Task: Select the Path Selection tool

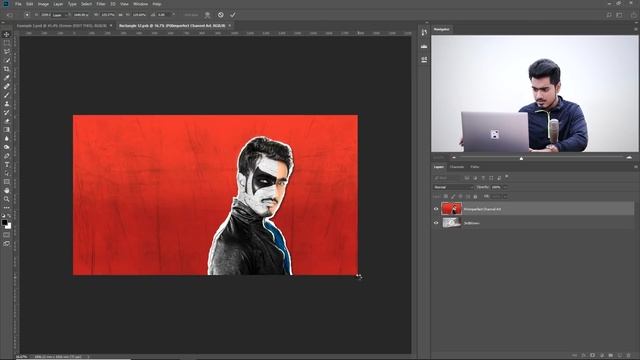Action: 7,173
